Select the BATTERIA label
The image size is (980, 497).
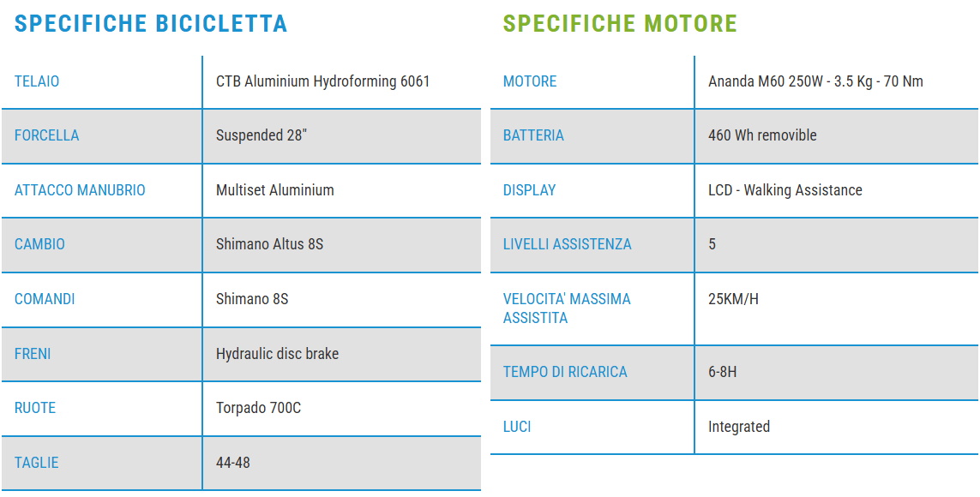[x=533, y=135]
